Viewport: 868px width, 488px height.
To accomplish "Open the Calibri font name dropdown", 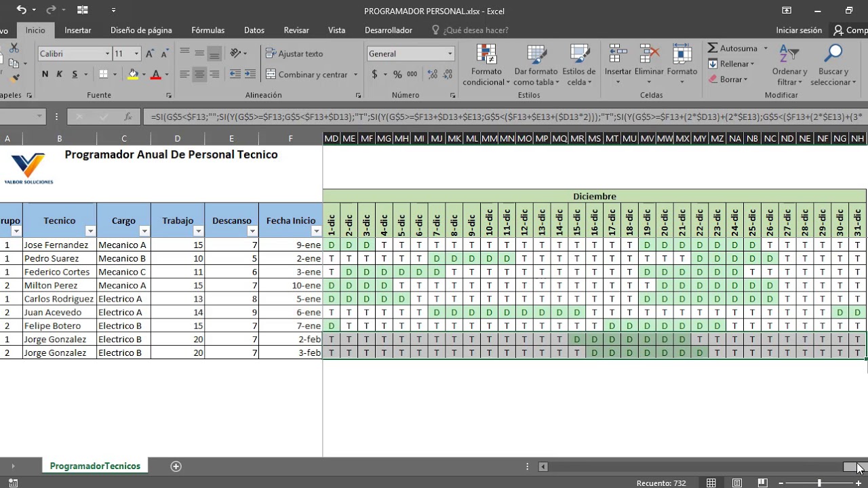I will click(107, 54).
